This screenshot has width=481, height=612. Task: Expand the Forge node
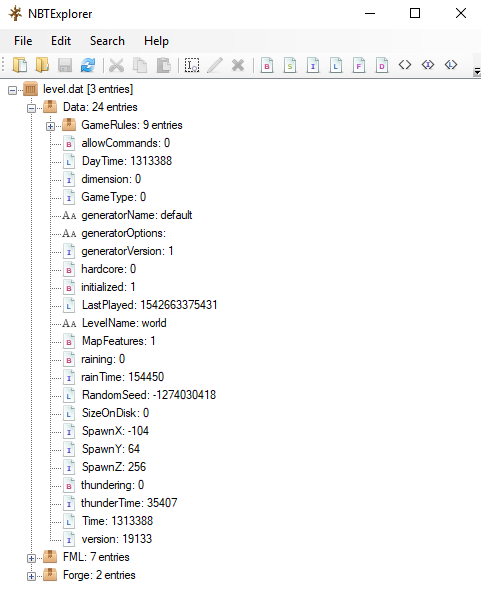(x=32, y=576)
